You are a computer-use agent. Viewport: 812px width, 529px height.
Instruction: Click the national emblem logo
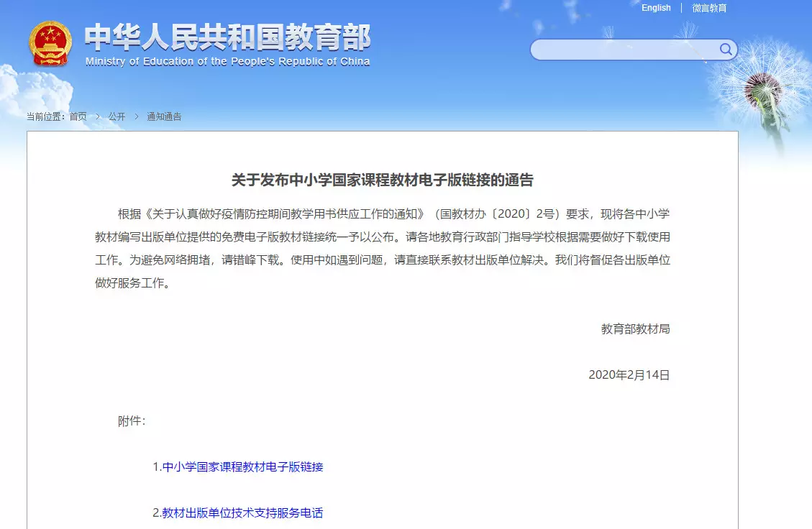point(50,43)
